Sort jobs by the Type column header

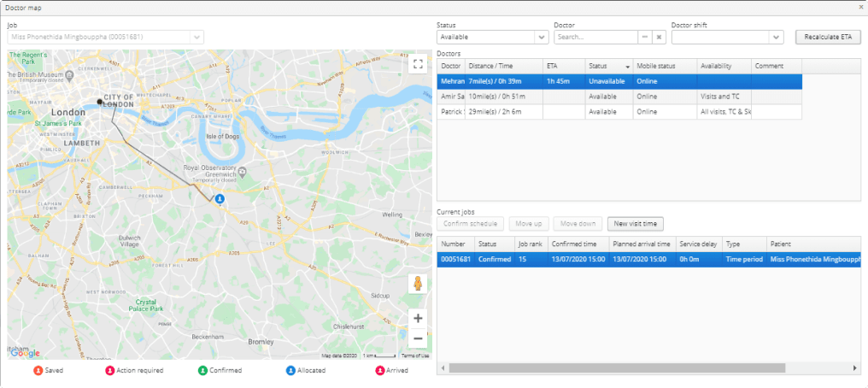744,244
